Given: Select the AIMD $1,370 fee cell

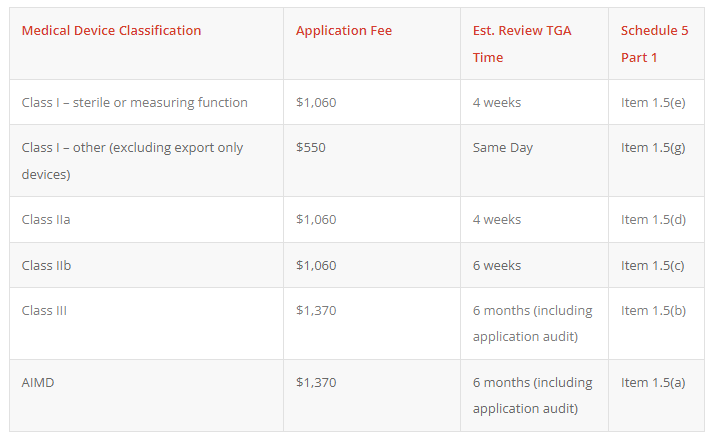Looking at the screenshot, I should click(316, 382).
